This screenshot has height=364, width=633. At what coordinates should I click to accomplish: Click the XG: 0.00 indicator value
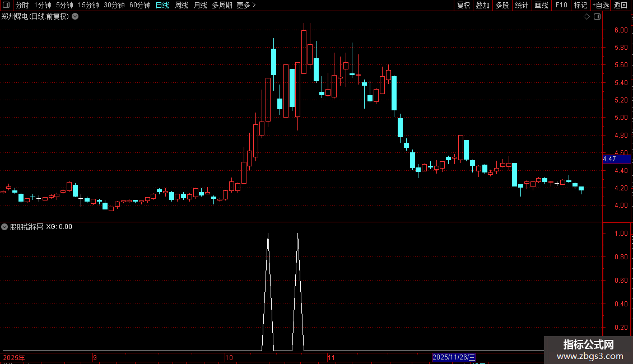coord(59,227)
